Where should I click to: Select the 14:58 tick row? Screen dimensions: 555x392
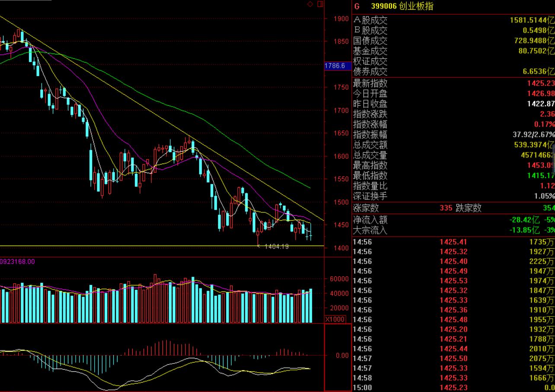454,378
